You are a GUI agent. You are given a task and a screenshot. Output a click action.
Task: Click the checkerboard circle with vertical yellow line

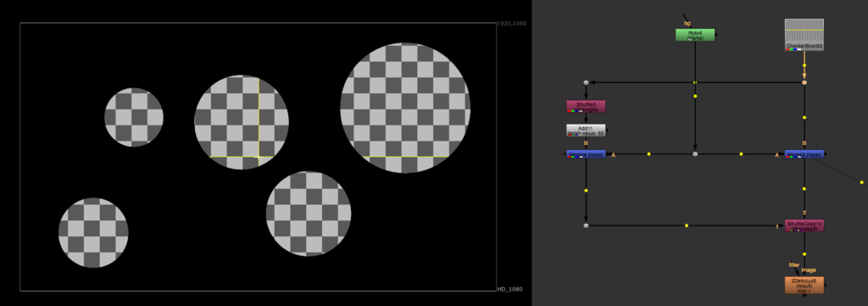[x=242, y=122]
